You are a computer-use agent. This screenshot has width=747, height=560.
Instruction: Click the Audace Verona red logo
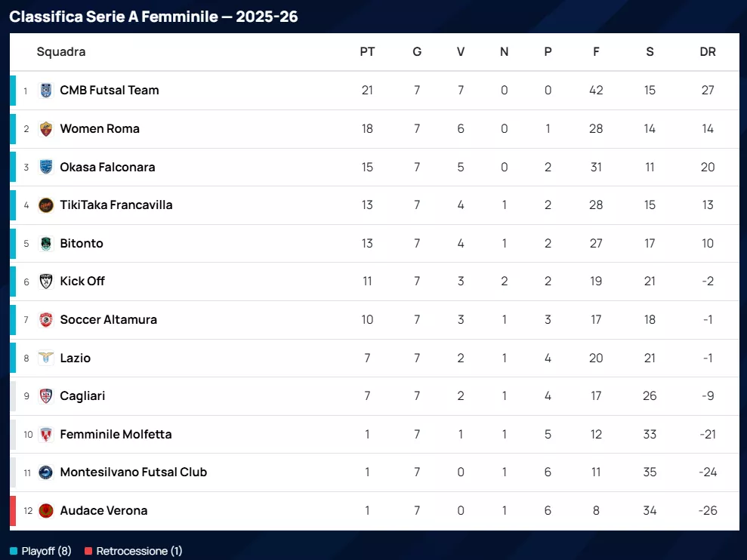coord(46,511)
